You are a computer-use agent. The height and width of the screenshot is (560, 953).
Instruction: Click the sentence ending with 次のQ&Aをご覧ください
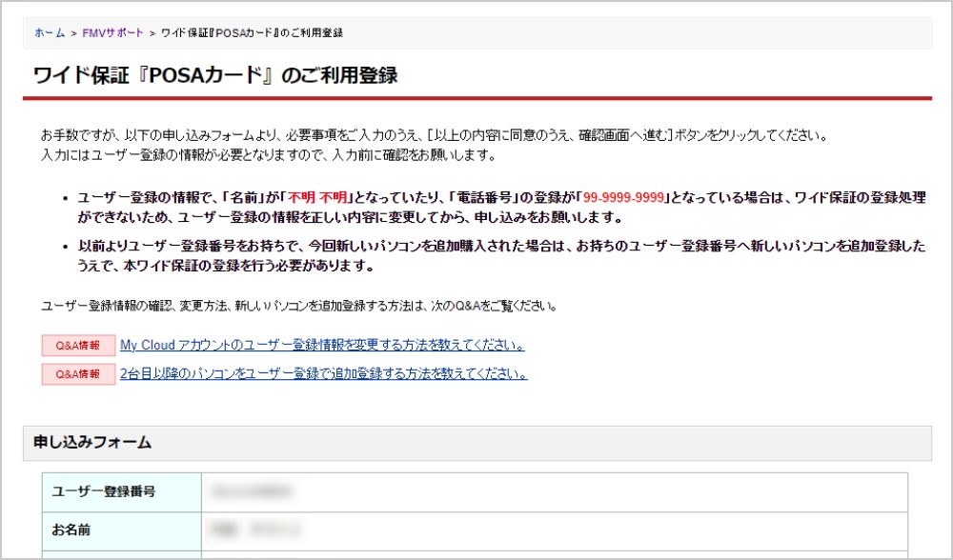pyautogui.click(x=298, y=307)
